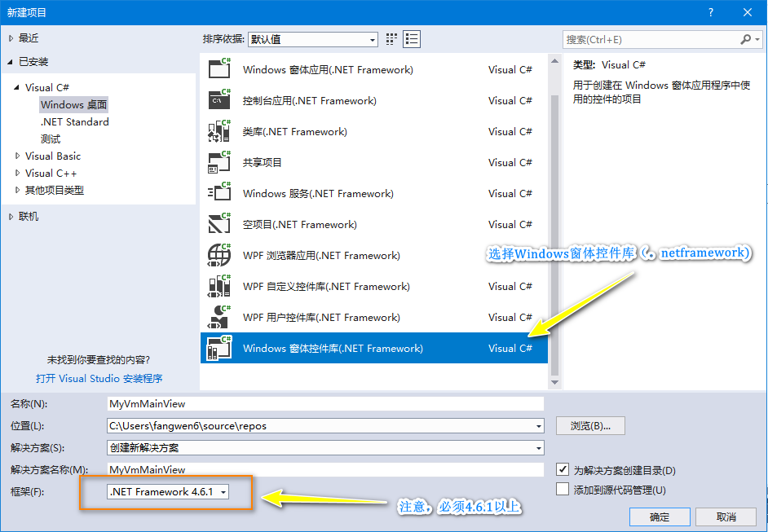Click inside the 名称 MyVmMainView field
The height and width of the screenshot is (532, 768).
326,403
